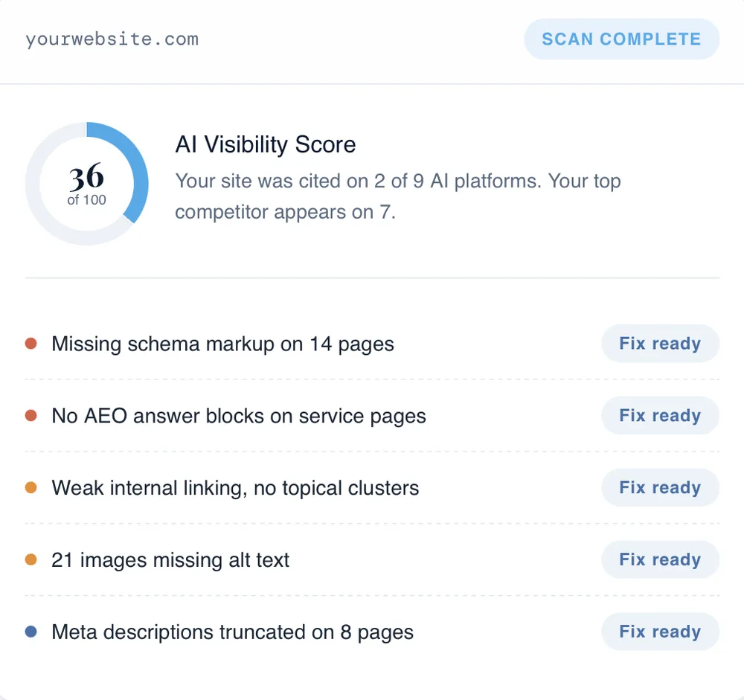Screen dimensions: 744x700
Task: Open Fix ready for AEO answer blocks
Action: [x=660, y=415]
